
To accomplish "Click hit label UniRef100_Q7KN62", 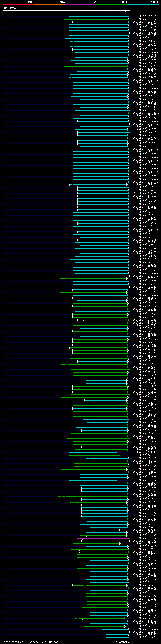I will tap(144, 223).
